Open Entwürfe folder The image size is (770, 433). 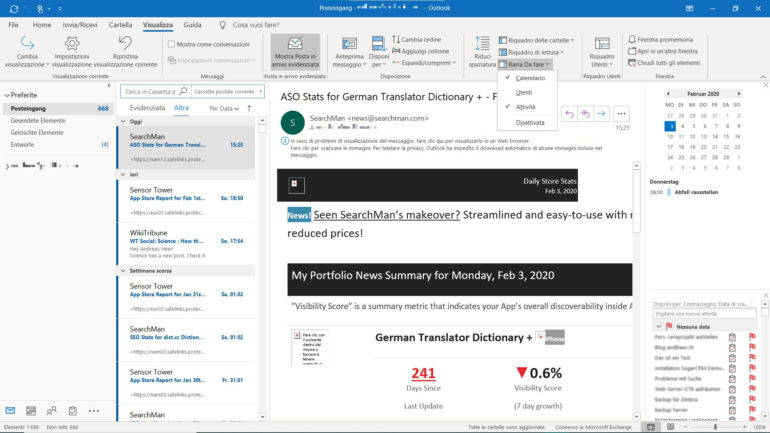click(x=23, y=145)
